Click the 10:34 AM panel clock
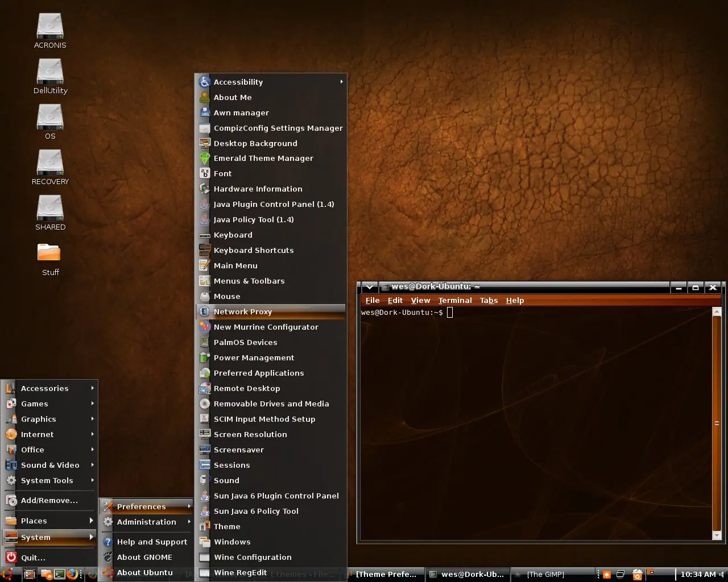 (x=698, y=575)
